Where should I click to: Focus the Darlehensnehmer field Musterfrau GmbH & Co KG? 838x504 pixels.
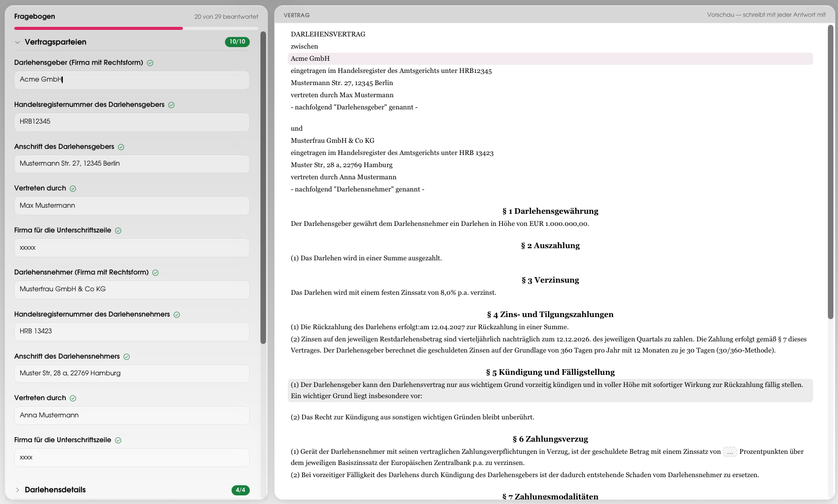[132, 290]
